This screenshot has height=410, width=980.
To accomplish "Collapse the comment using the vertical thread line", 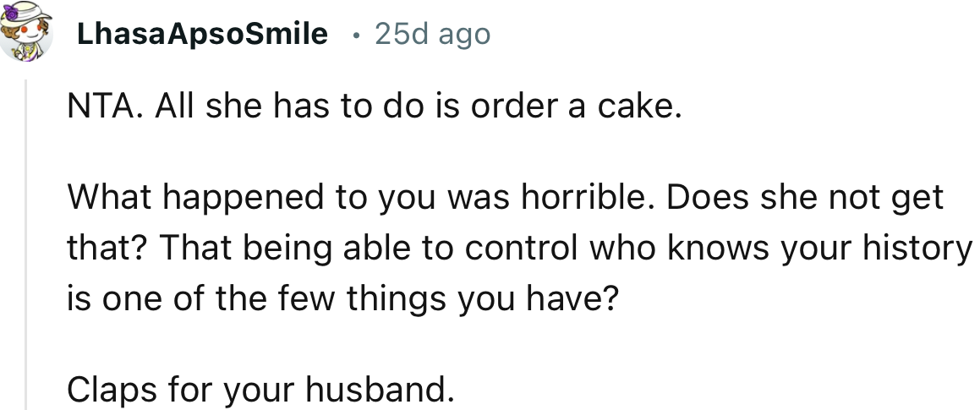I will pyautogui.click(x=25, y=245).
